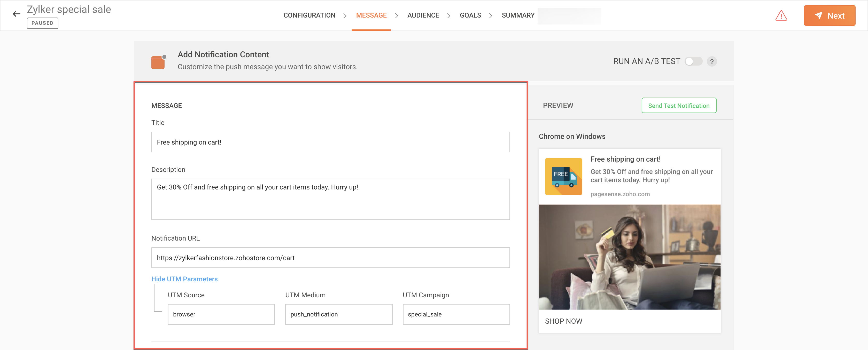Switch to the AUDIENCE step
868x350 pixels.
pyautogui.click(x=423, y=15)
